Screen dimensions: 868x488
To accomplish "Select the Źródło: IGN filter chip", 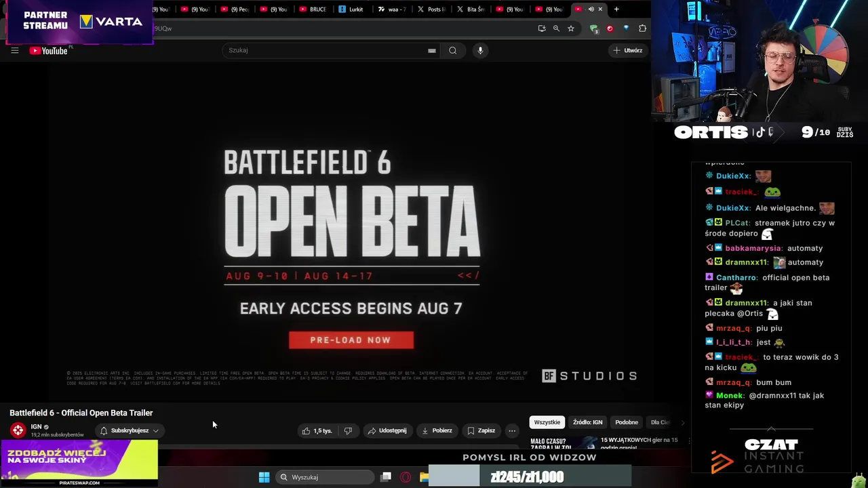I will (587, 422).
